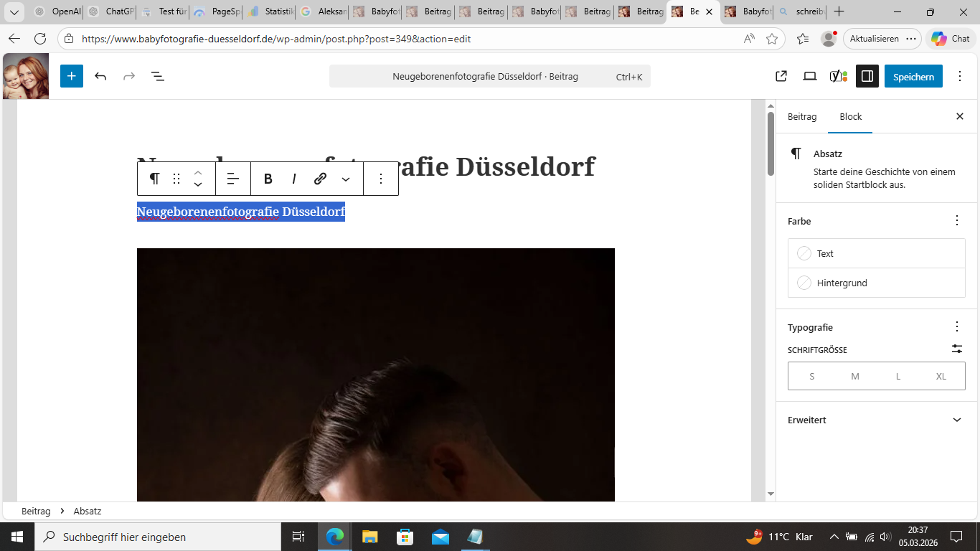Open more rich text formatting options

coord(346,179)
